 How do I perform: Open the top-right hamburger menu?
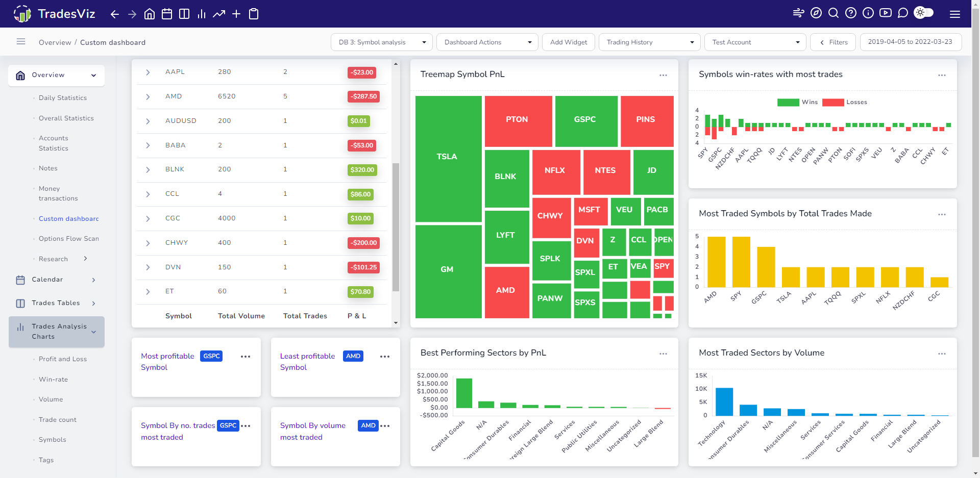point(955,14)
